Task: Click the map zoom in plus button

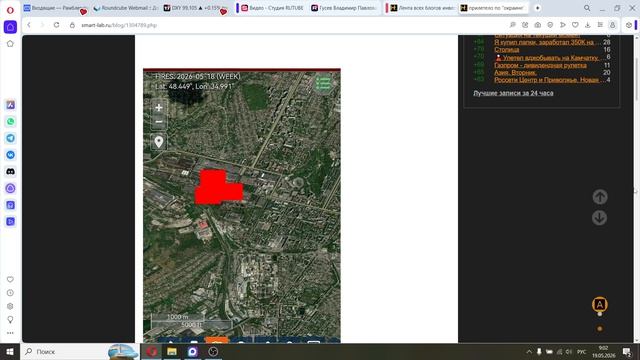Action: (x=159, y=107)
